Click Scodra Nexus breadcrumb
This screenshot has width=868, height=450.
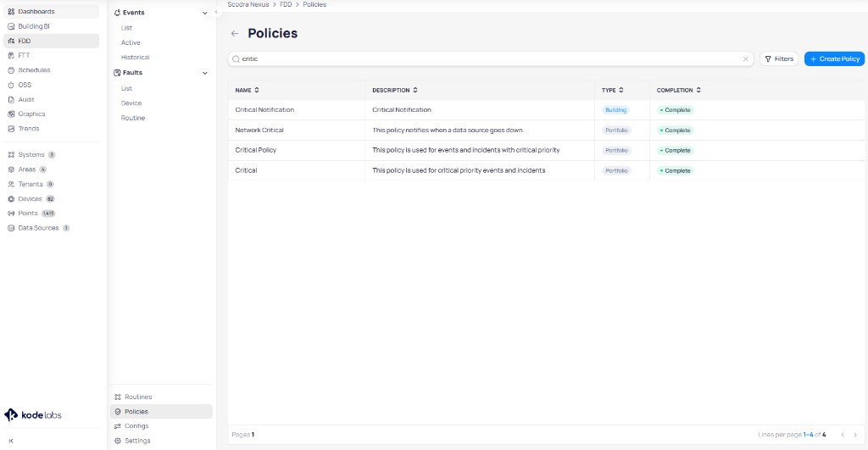tap(248, 4)
